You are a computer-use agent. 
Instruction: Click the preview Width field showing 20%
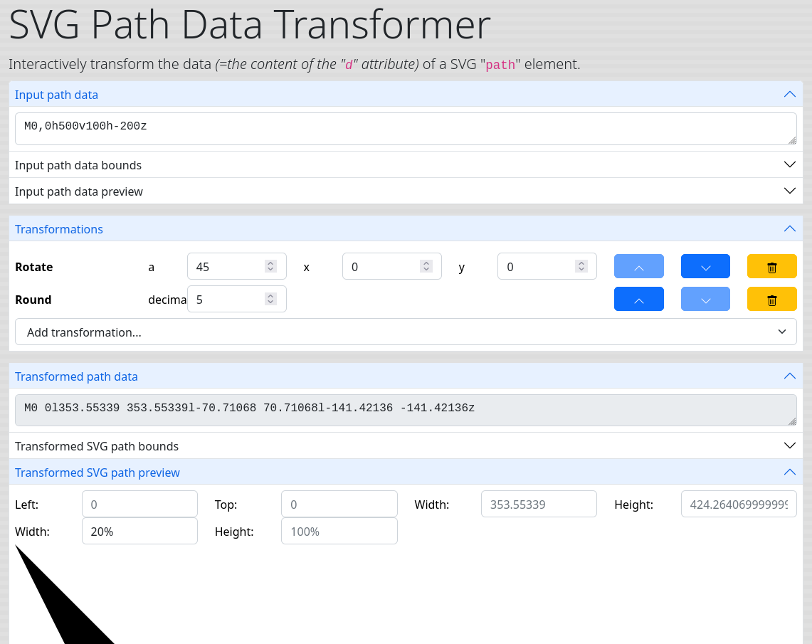[x=139, y=531]
